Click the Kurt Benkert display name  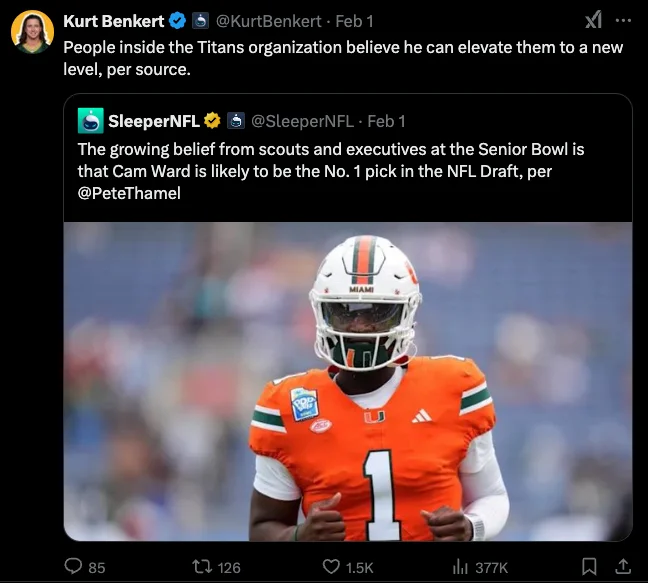coord(113,21)
